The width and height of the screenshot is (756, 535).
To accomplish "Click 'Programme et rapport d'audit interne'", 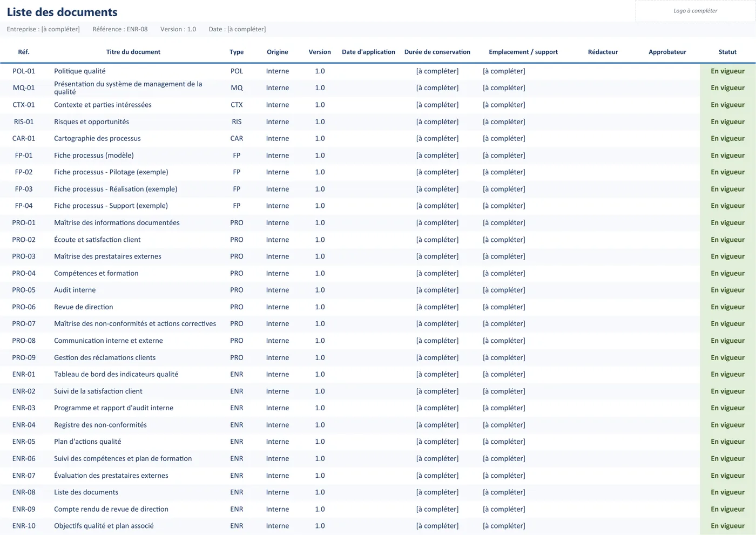I will point(113,408).
